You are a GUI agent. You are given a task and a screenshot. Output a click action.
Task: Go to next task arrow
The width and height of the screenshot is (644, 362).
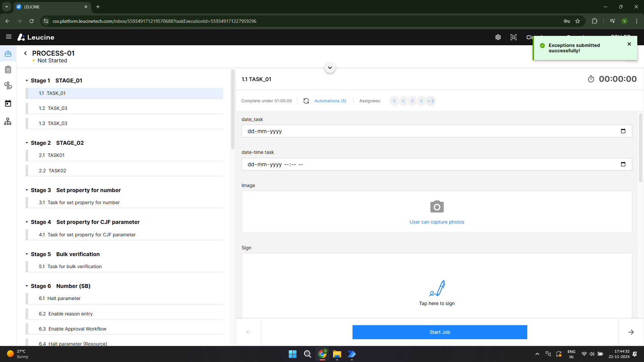pyautogui.click(x=631, y=332)
